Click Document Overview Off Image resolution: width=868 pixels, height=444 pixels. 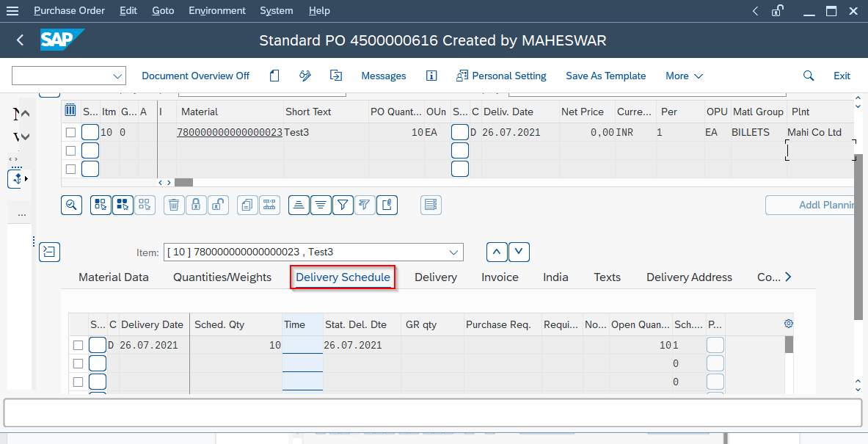[195, 76]
